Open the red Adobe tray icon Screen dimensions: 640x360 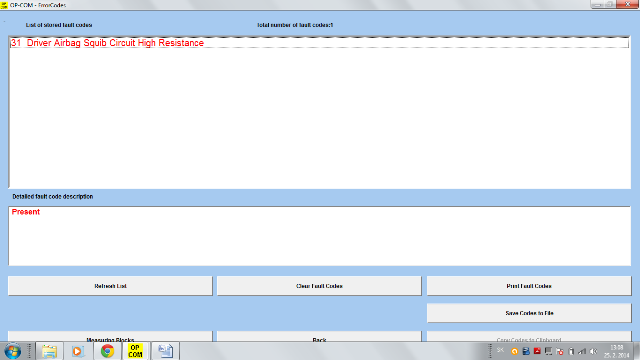click(537, 351)
